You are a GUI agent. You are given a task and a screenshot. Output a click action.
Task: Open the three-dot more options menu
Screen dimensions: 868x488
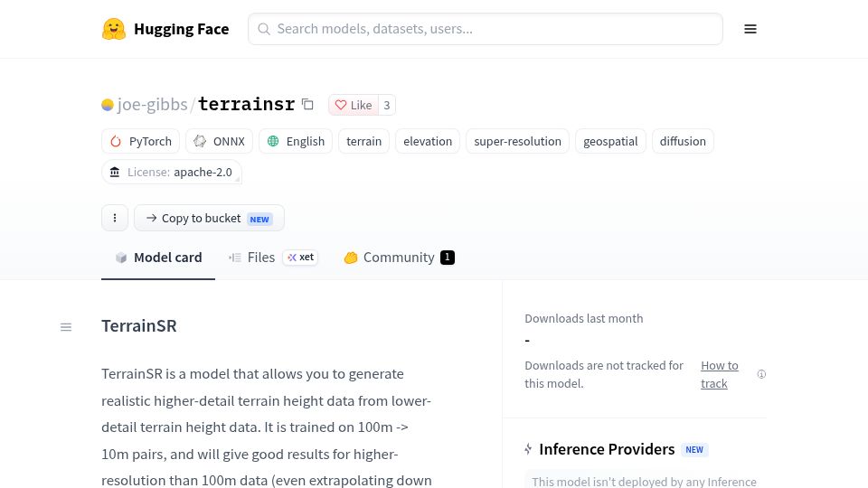pos(115,218)
